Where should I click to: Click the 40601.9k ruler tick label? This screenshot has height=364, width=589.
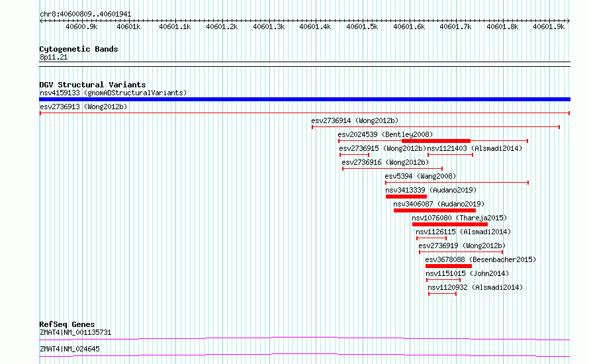click(x=549, y=26)
